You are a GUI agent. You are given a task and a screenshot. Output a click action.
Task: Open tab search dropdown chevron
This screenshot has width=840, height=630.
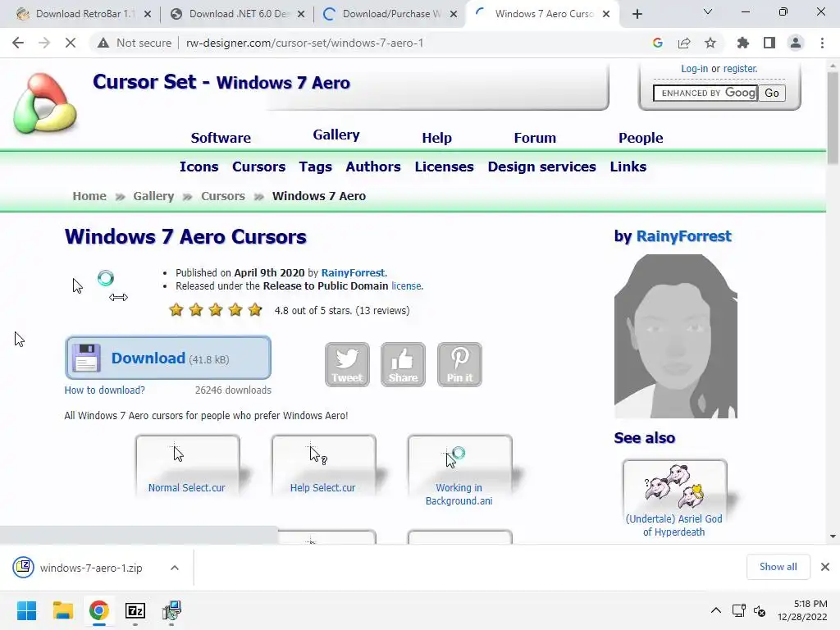click(708, 11)
